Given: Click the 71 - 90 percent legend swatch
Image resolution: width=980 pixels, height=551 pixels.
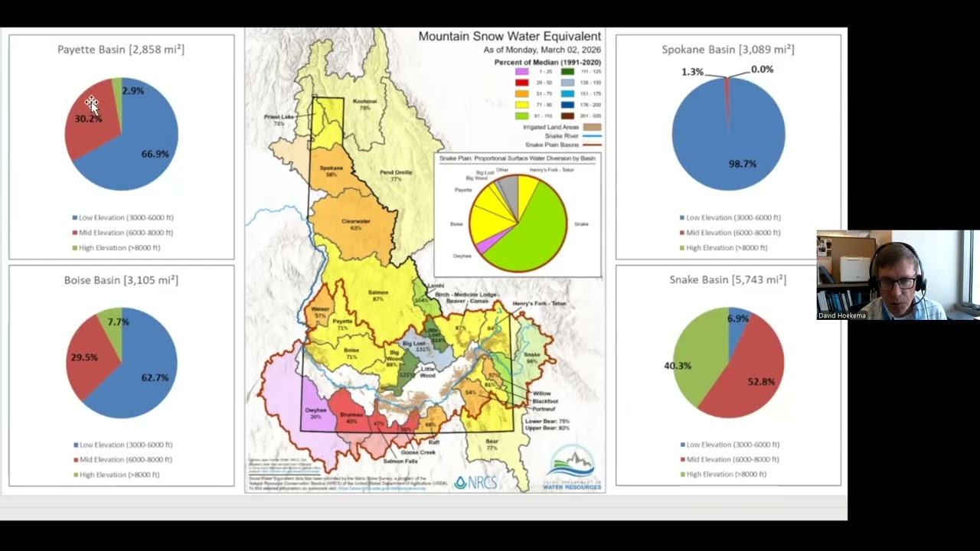Looking at the screenshot, I should pyautogui.click(x=521, y=104).
